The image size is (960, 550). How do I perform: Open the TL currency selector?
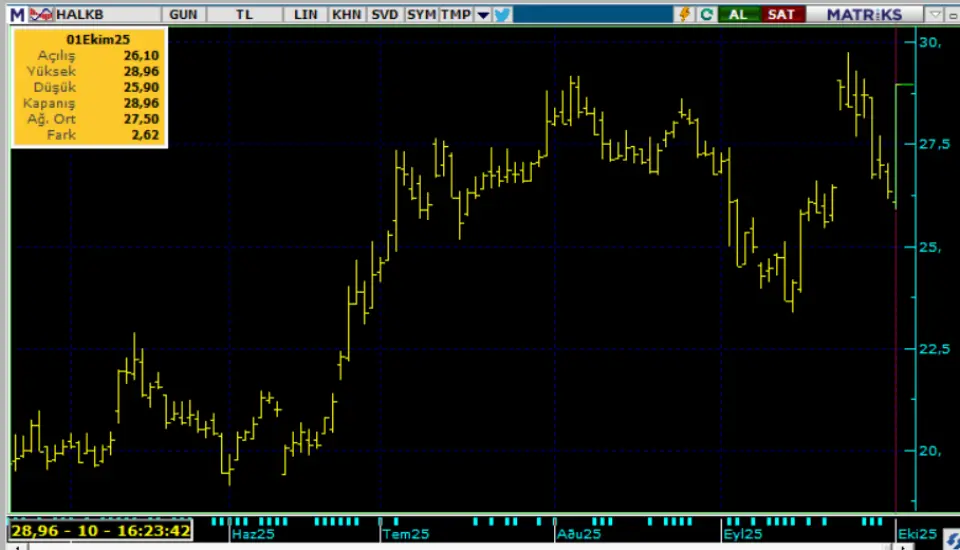[x=245, y=14]
